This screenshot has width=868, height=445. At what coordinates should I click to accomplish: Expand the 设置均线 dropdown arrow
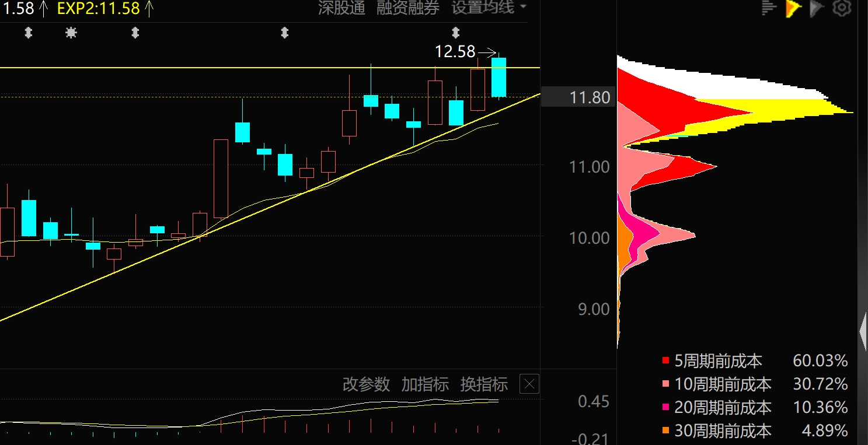[x=522, y=7]
